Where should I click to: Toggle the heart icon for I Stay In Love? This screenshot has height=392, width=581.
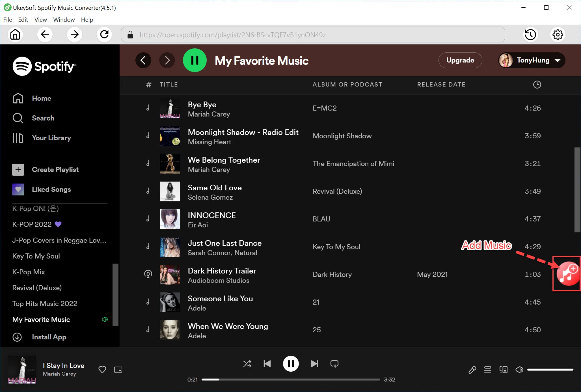click(x=102, y=369)
